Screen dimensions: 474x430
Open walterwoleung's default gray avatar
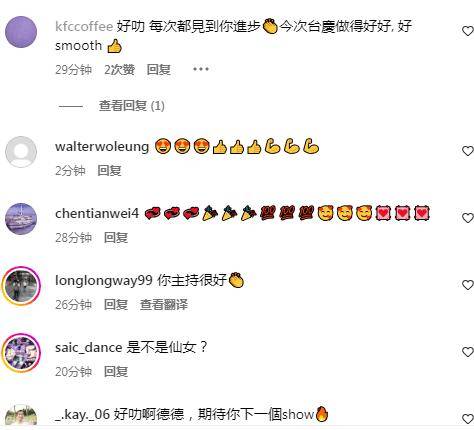pyautogui.click(x=21, y=152)
